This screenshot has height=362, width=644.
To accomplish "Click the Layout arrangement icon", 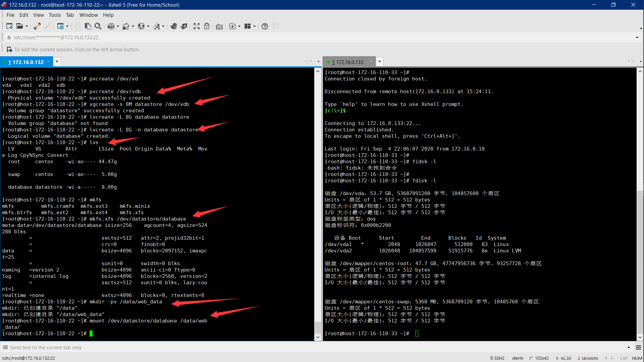I will click(248, 26).
